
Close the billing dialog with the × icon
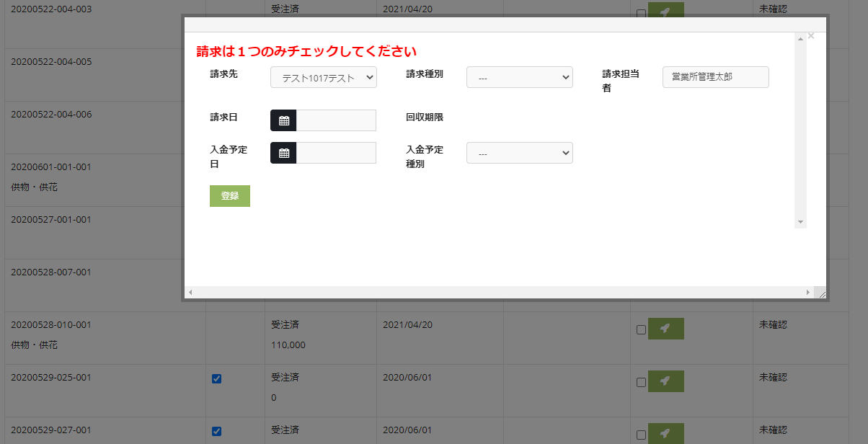tap(810, 36)
